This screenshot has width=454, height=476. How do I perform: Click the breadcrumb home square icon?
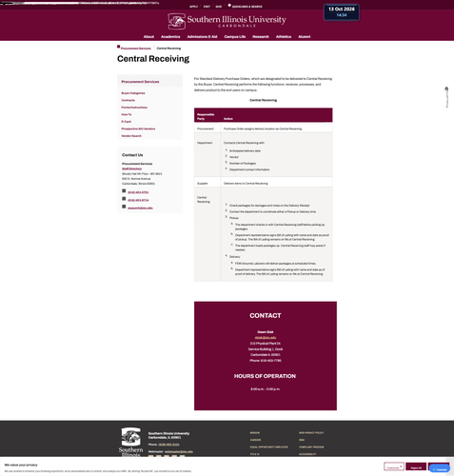pyautogui.click(x=119, y=47)
